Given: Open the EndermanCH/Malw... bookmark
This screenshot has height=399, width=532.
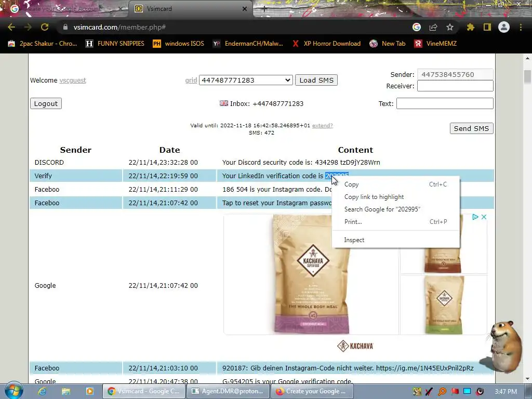Looking at the screenshot, I should pos(248,44).
